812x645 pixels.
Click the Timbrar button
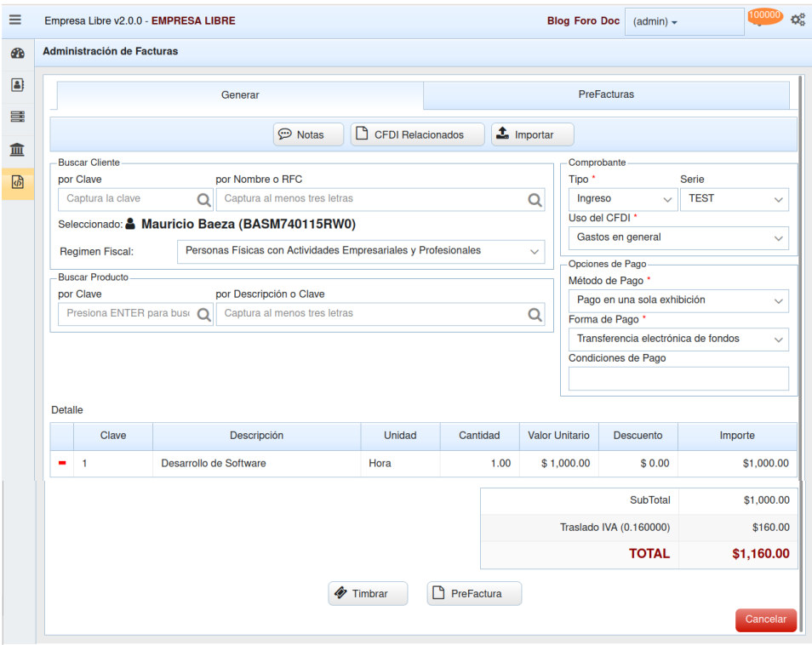click(x=368, y=594)
